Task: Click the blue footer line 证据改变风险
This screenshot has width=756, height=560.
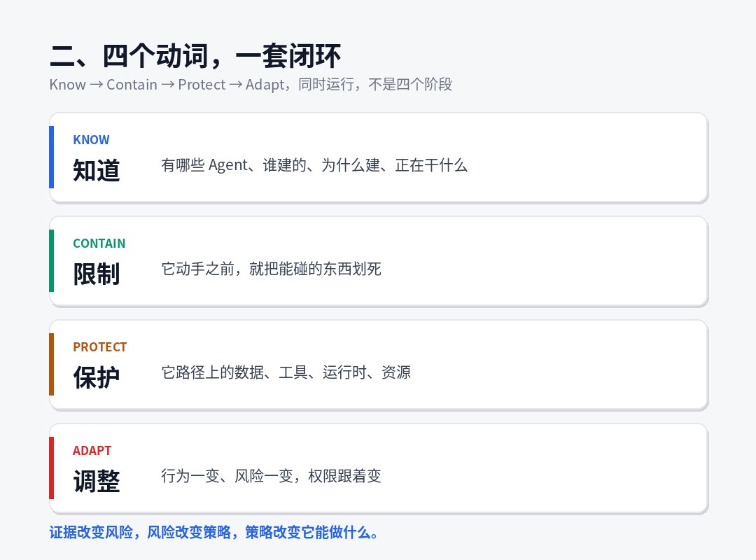Action: click(x=213, y=533)
